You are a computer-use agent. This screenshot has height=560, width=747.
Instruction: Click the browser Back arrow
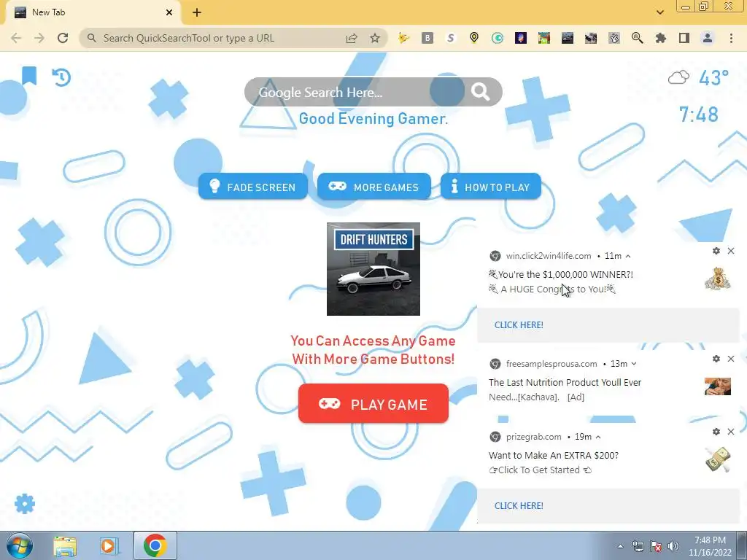[16, 38]
